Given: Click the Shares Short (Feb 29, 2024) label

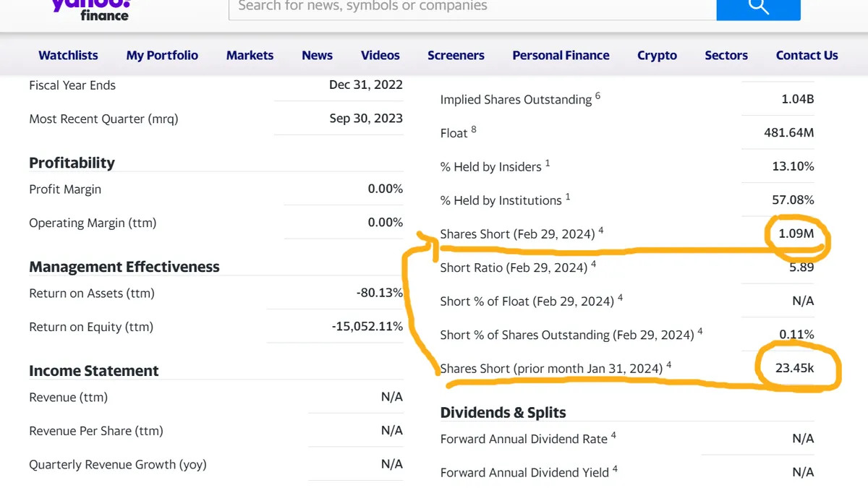Looking at the screenshot, I should tap(517, 234).
